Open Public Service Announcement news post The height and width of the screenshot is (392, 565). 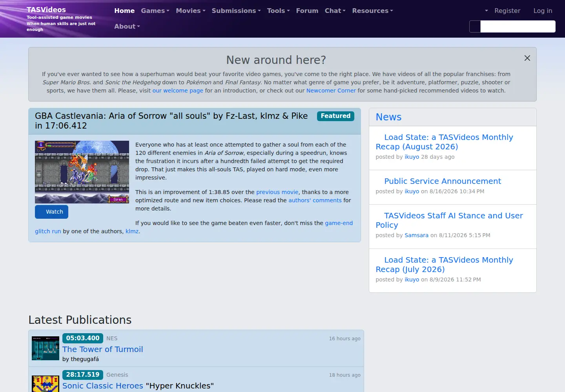click(x=443, y=181)
